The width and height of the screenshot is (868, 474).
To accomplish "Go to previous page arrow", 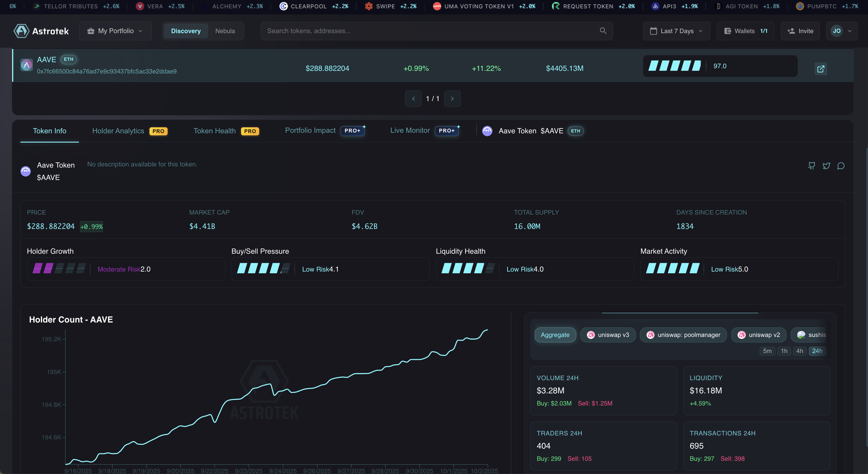I will 413,99.
